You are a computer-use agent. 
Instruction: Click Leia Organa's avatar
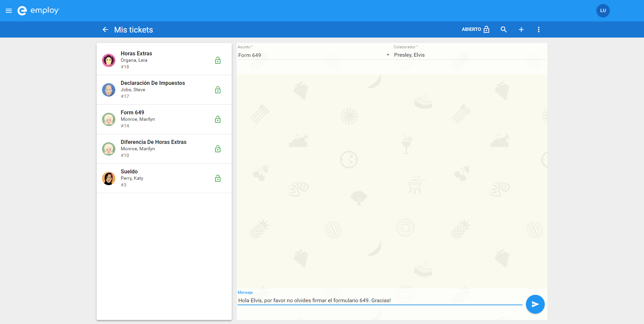[109, 60]
